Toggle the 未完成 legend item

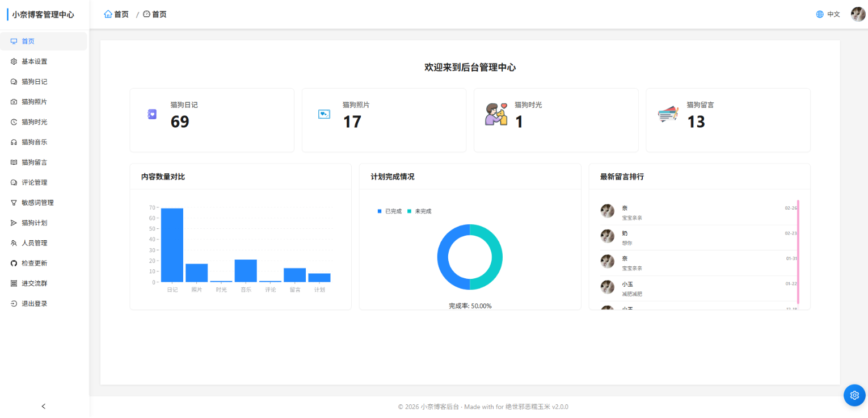[x=419, y=211]
